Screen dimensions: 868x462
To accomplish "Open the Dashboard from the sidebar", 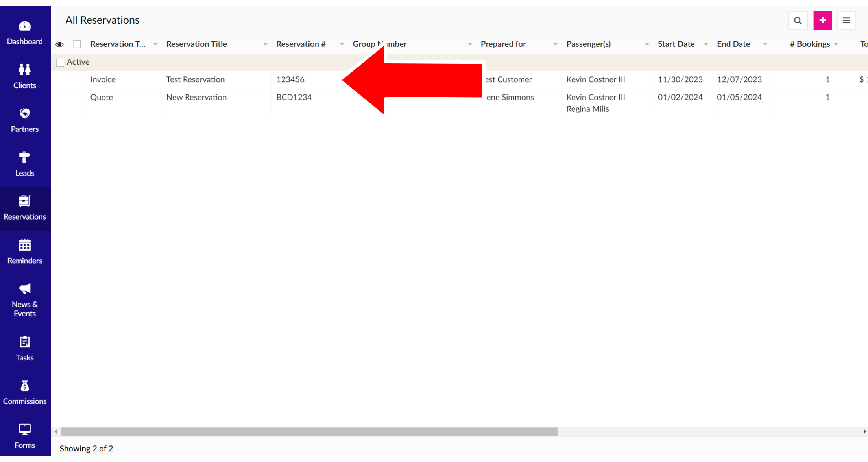I will point(24,33).
